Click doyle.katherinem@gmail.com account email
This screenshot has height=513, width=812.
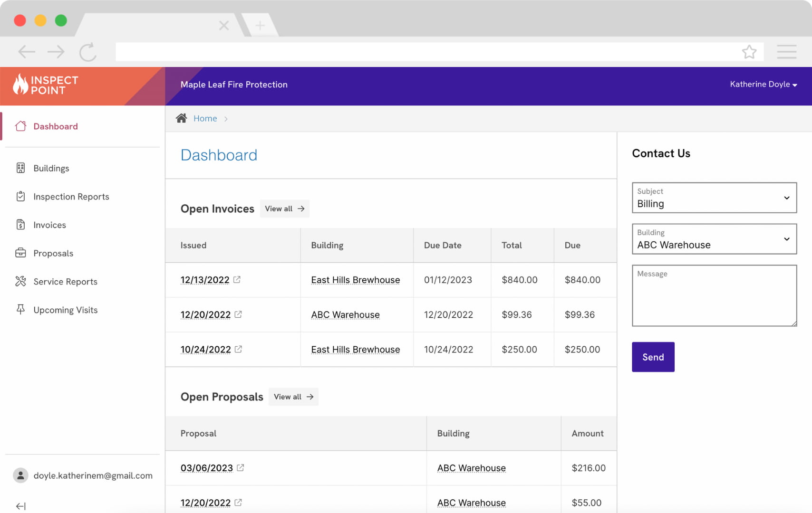[x=93, y=475]
